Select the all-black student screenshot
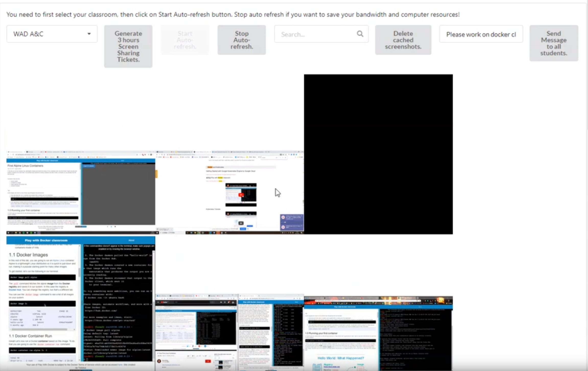Viewport: 588px width, 371px height. (x=378, y=154)
